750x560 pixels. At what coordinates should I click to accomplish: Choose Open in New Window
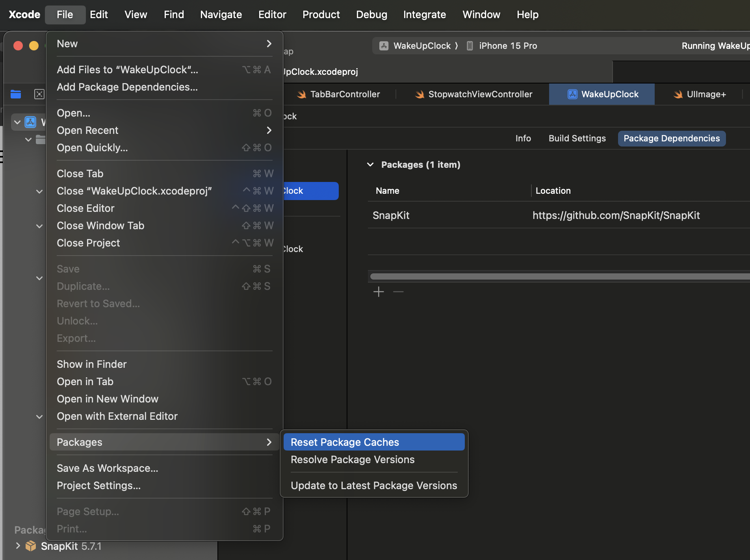tap(165, 399)
